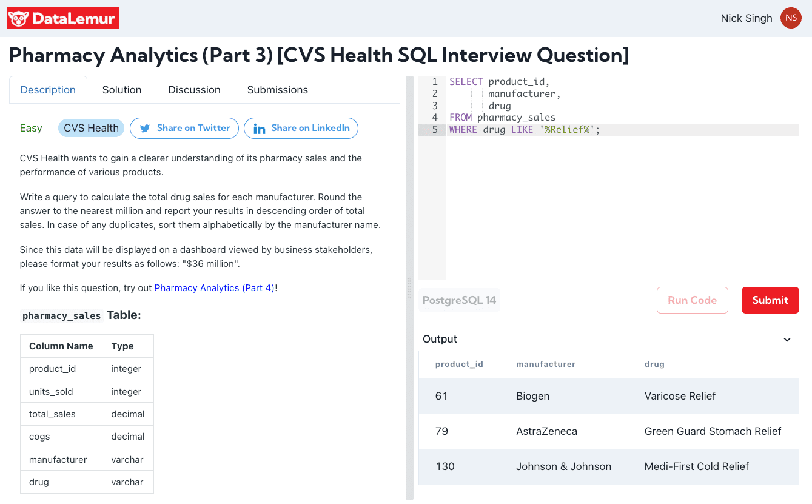Click the red Submit button
The image size is (812, 504).
770,300
